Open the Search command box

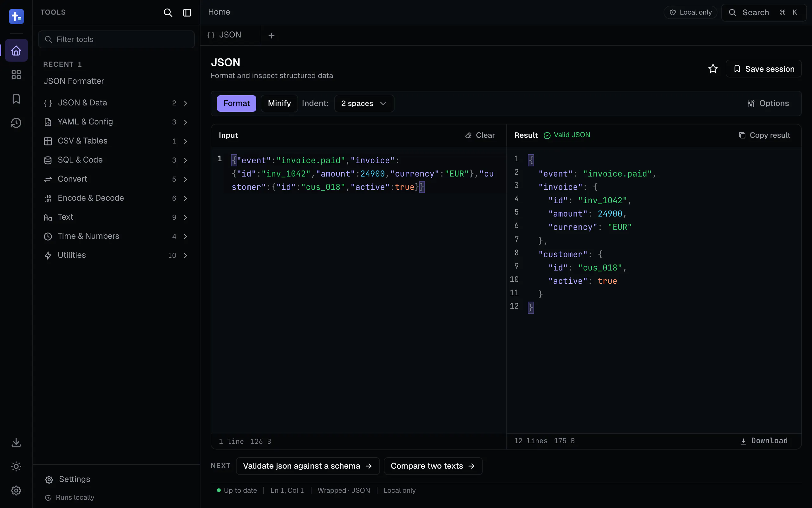tap(764, 12)
